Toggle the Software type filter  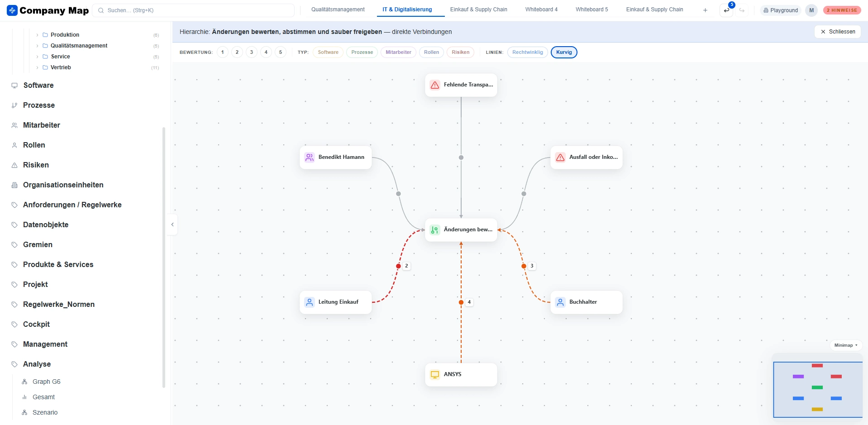[x=328, y=52]
